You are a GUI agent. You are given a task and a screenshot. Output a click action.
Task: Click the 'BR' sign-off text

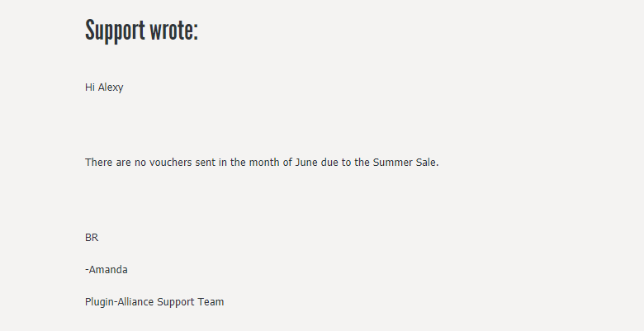tap(92, 238)
